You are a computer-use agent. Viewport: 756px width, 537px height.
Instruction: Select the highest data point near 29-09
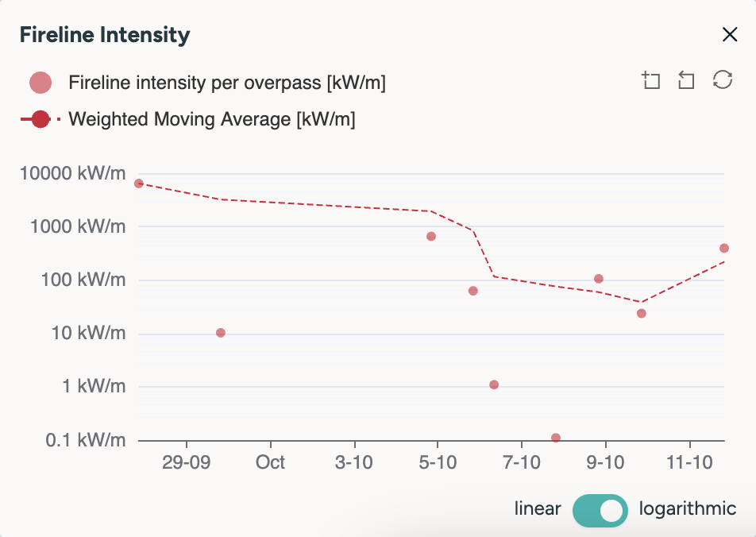pos(139,184)
